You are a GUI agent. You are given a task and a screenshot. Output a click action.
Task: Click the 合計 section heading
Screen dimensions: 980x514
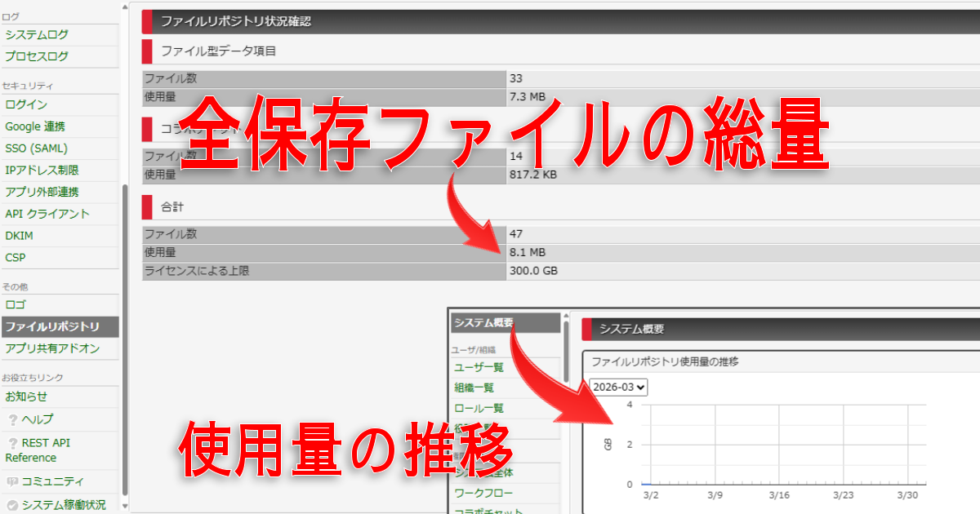pos(172,207)
